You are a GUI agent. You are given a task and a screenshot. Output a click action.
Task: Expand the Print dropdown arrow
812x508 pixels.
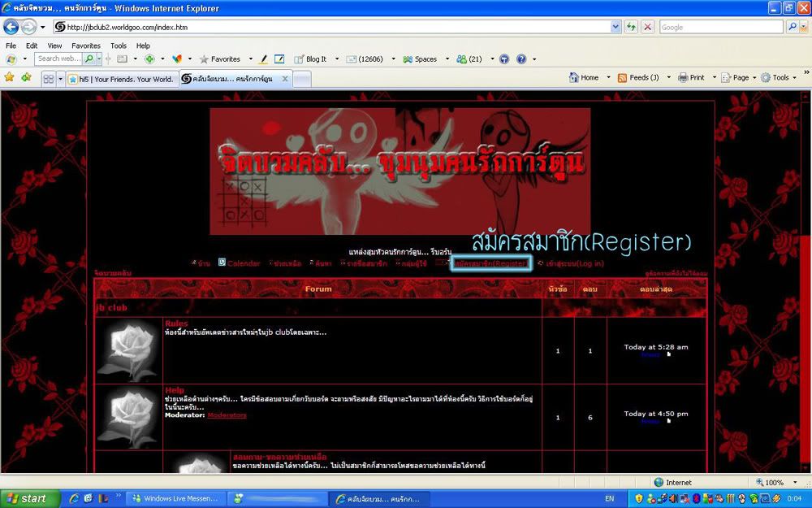click(714, 77)
